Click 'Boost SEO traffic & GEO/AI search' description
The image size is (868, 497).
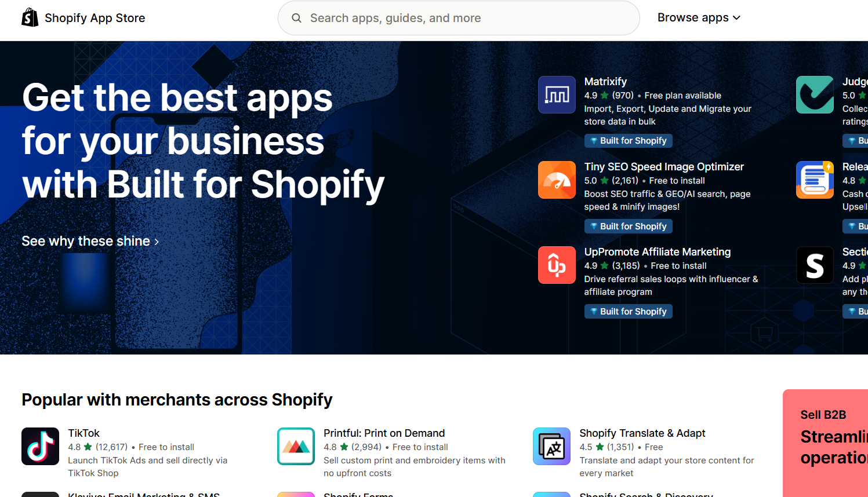(667, 200)
